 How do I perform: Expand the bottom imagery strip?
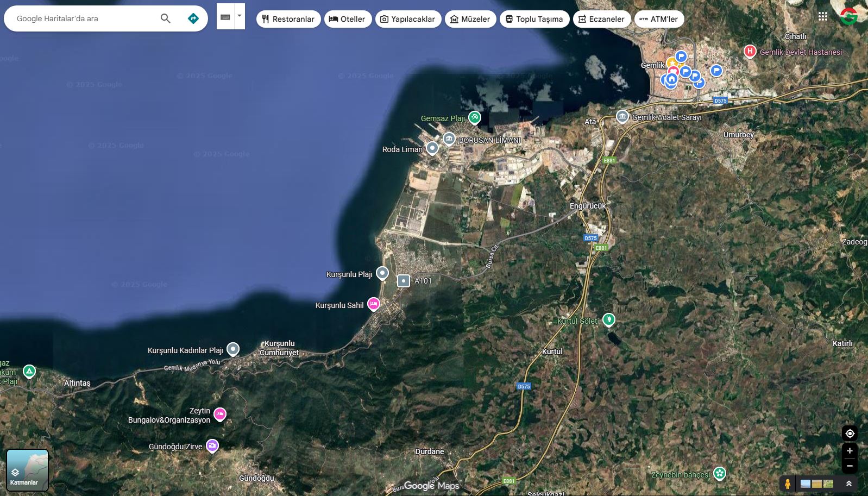tap(848, 484)
